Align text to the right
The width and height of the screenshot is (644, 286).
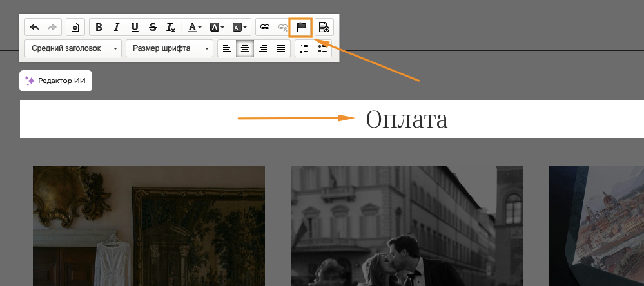(x=263, y=48)
